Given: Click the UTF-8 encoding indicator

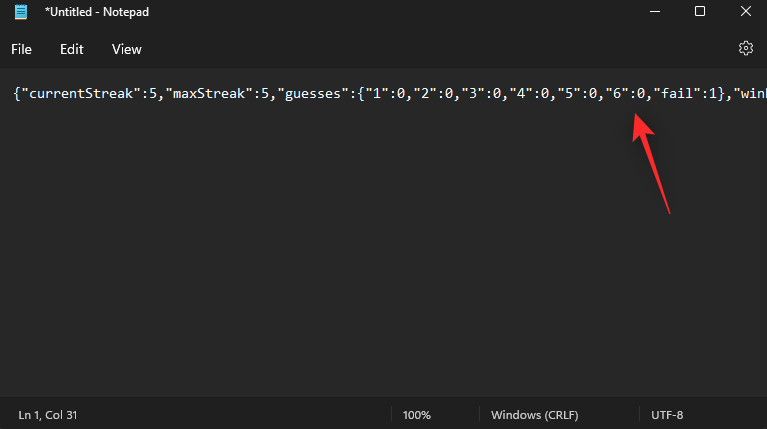Looking at the screenshot, I should click(667, 414).
